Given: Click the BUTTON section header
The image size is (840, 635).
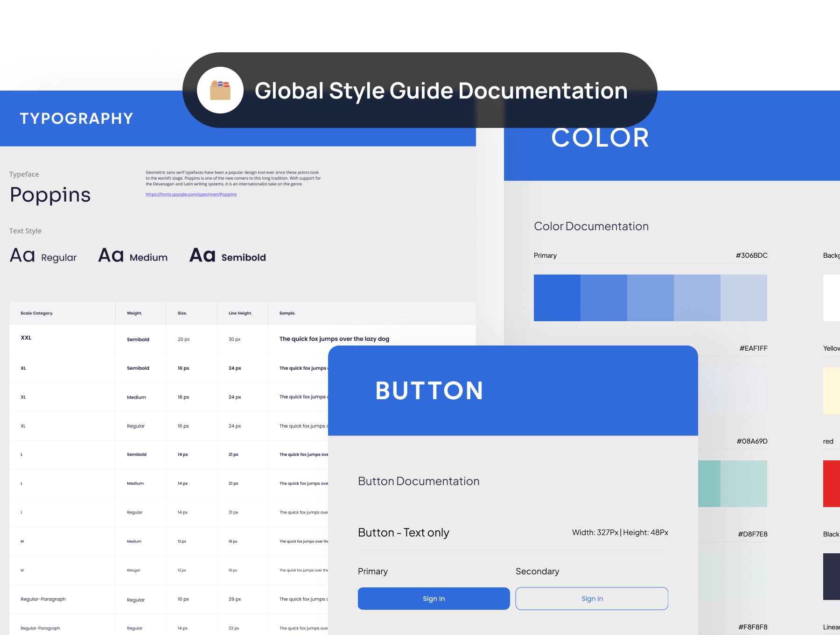Looking at the screenshot, I should [x=429, y=391].
